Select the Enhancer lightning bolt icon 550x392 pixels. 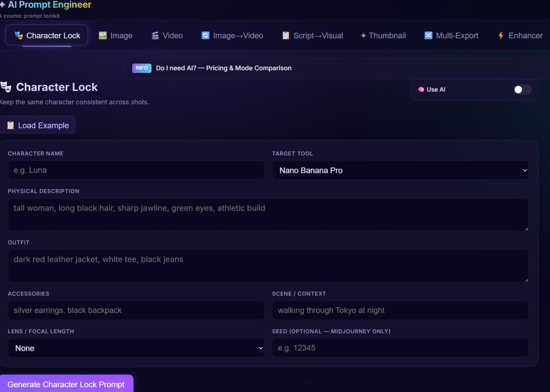click(501, 35)
